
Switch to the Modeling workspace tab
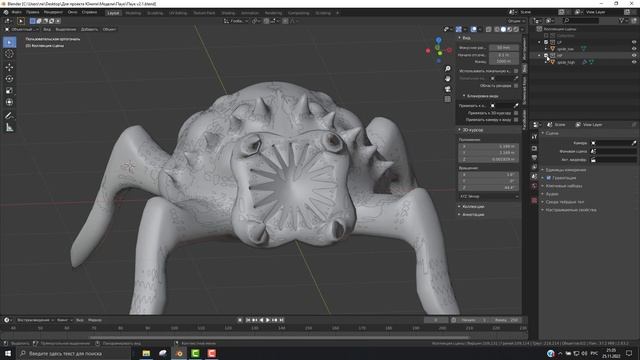coord(133,13)
